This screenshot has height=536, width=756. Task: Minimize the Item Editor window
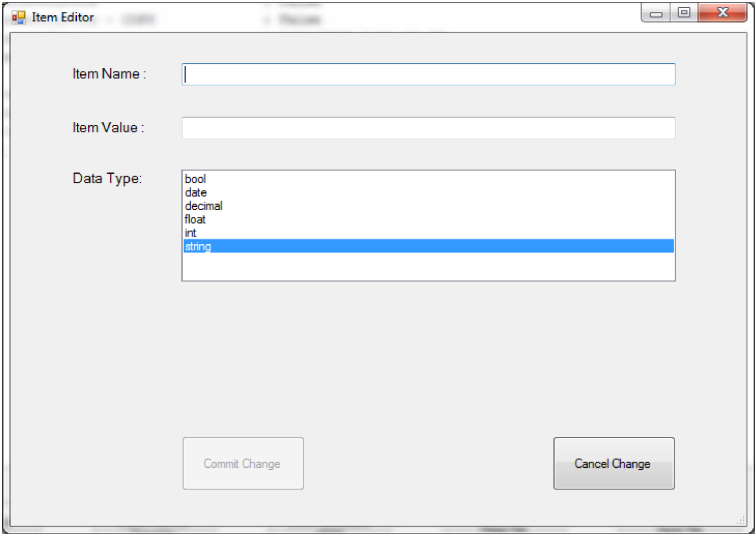point(656,13)
